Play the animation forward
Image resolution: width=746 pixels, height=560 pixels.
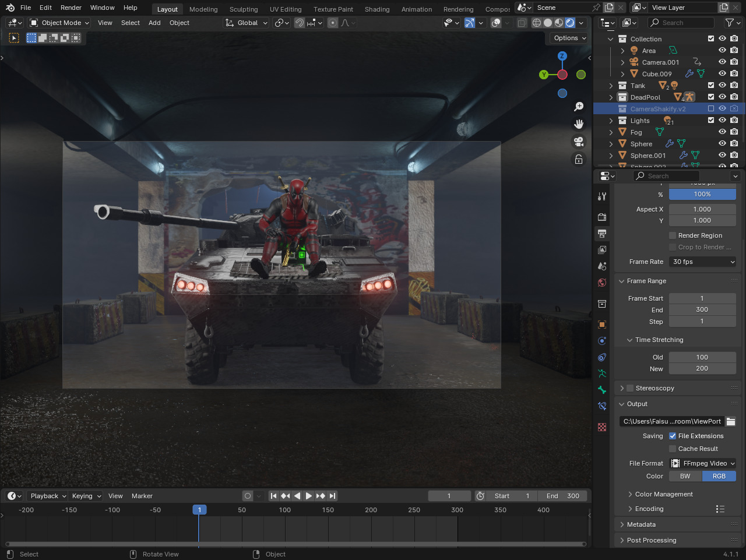[308, 496]
